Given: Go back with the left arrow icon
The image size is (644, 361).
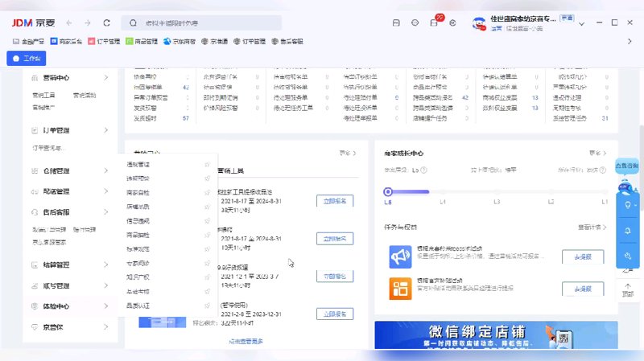Looking at the screenshot, I should point(69,23).
